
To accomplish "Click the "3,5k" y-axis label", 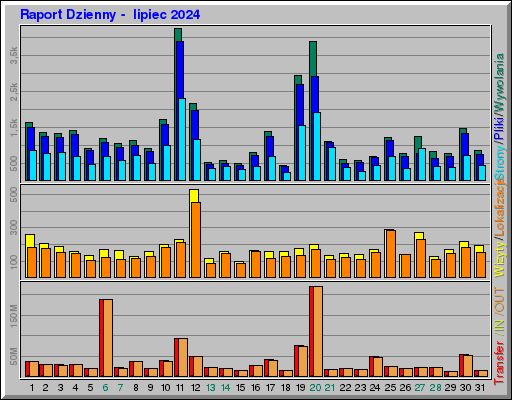I will tap(14, 55).
